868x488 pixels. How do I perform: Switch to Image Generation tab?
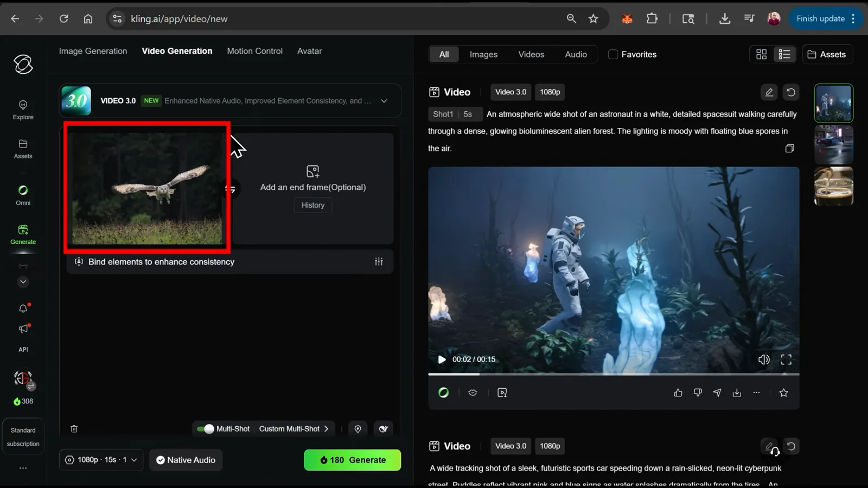93,51
